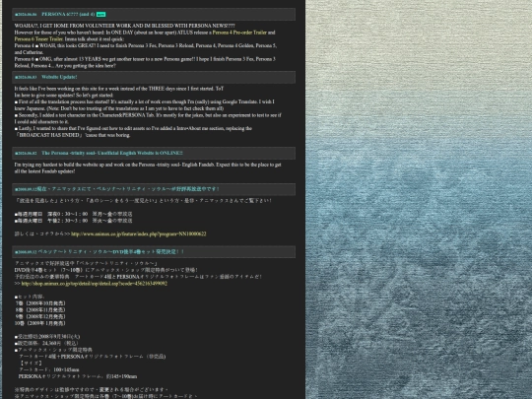This screenshot has height=399, width=532.
Task: Click the '7巻（2008年10月発売）' list entry
Action: [40, 303]
